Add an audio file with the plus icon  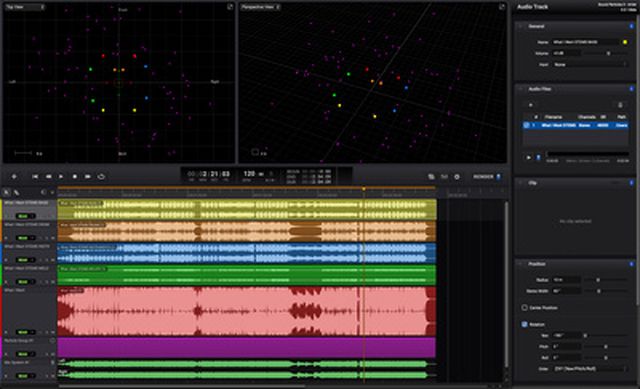point(531,105)
